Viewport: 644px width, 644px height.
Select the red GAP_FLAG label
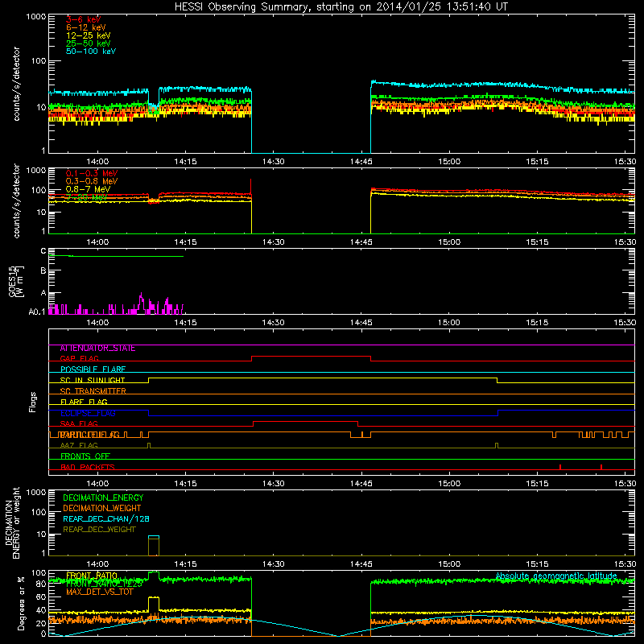tap(79, 358)
